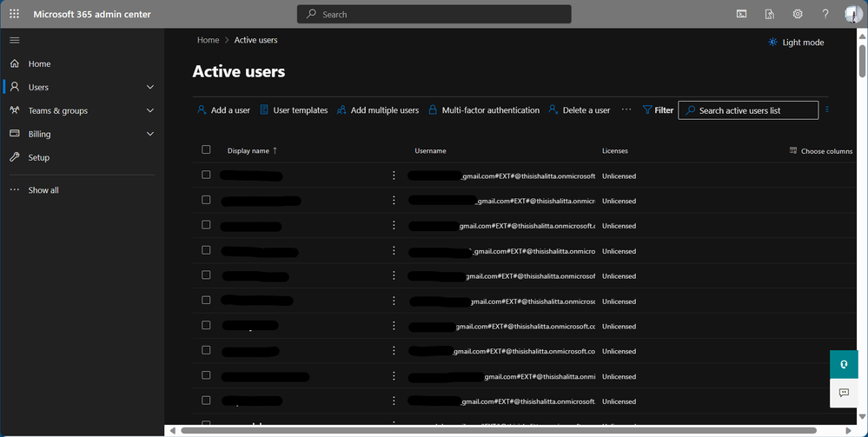Click the Display name column header
Viewport: 868px width, 437px height.
248,150
